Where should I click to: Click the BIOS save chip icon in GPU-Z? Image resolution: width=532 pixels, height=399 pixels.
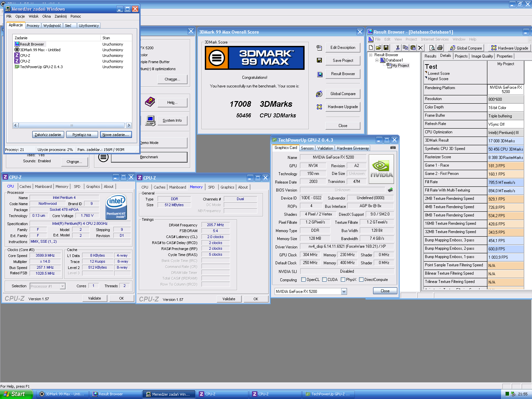(390, 190)
